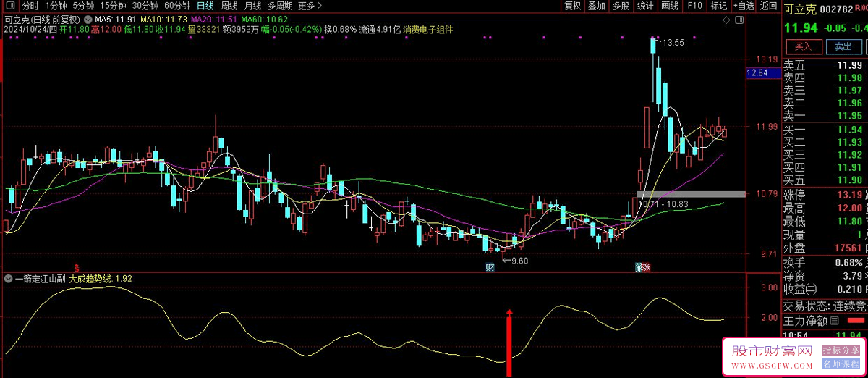
Task: Click the MA60 value label
Action: [265, 19]
